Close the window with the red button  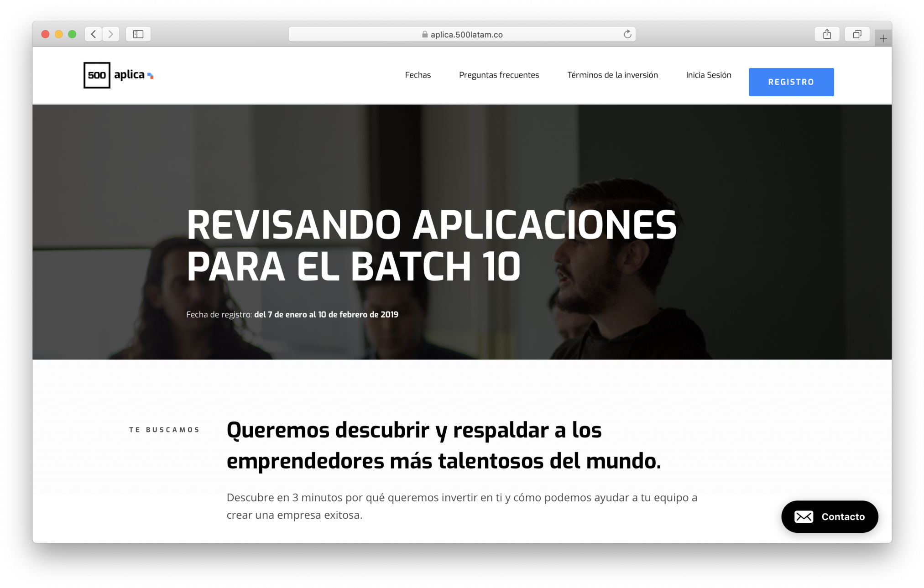click(x=45, y=34)
